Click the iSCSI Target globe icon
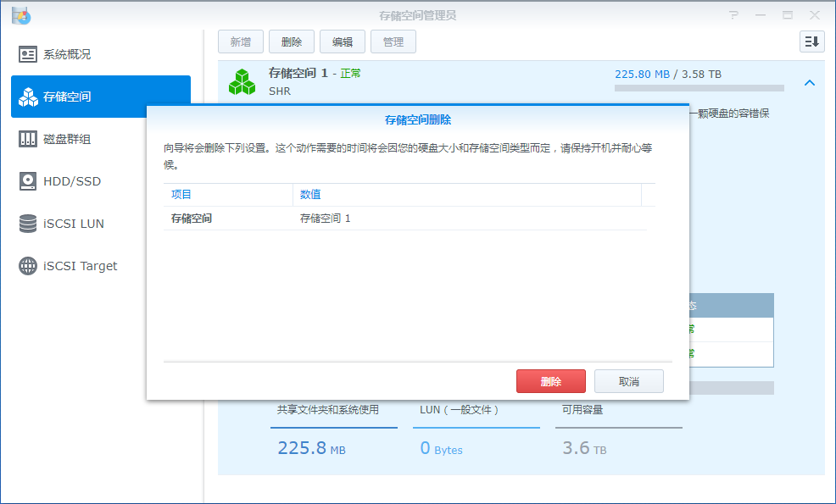The height and width of the screenshot is (504, 836). (28, 266)
